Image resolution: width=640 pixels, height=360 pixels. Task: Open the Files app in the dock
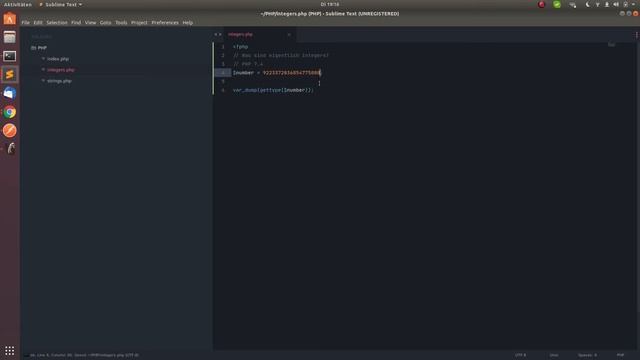(x=10, y=37)
